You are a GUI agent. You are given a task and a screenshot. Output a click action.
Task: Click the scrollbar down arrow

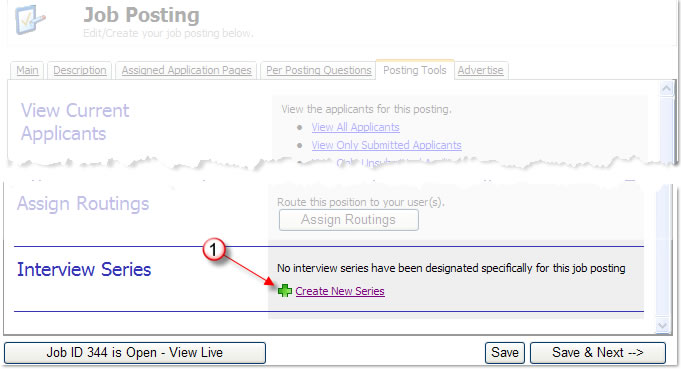(663, 326)
